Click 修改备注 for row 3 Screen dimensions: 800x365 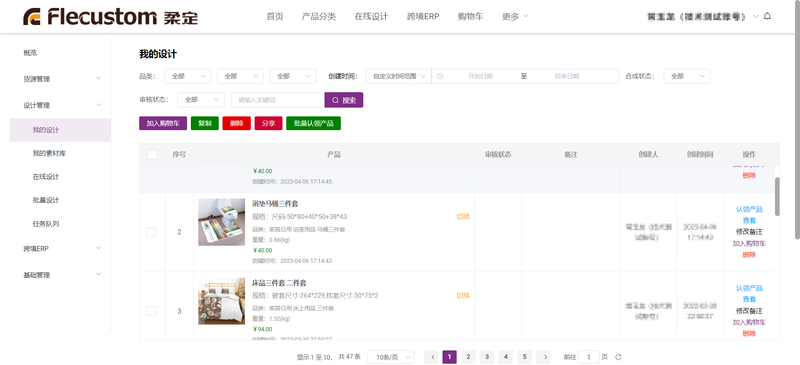[749, 311]
